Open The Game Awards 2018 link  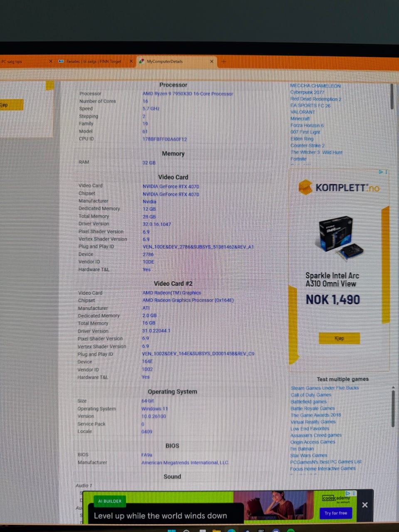click(315, 415)
